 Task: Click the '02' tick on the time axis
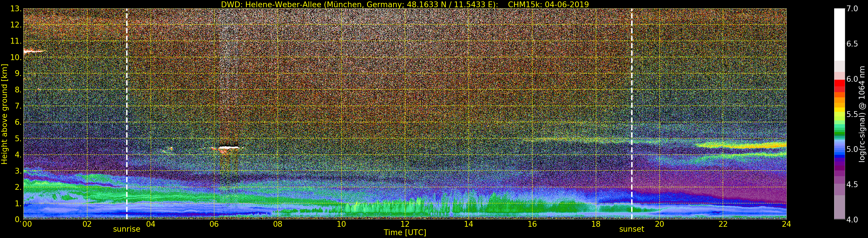coord(87,224)
